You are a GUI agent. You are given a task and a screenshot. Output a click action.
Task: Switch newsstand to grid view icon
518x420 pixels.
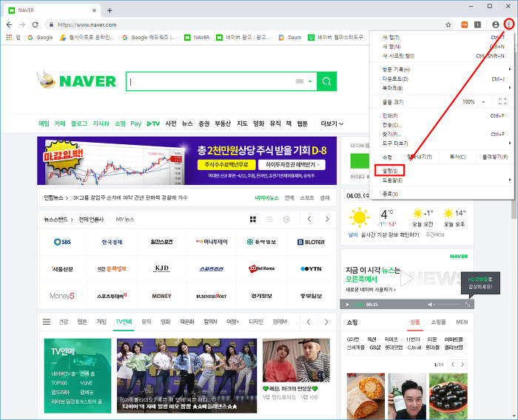tap(253, 220)
